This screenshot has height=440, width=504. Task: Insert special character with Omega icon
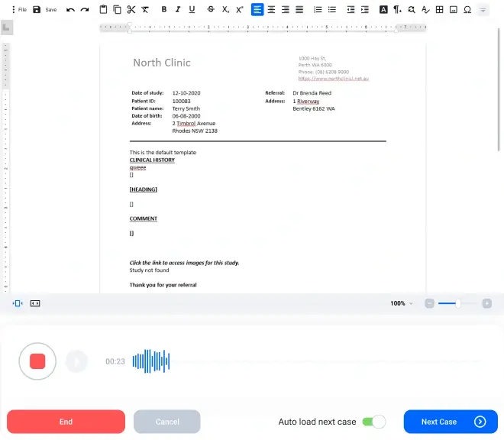pyautogui.click(x=467, y=10)
